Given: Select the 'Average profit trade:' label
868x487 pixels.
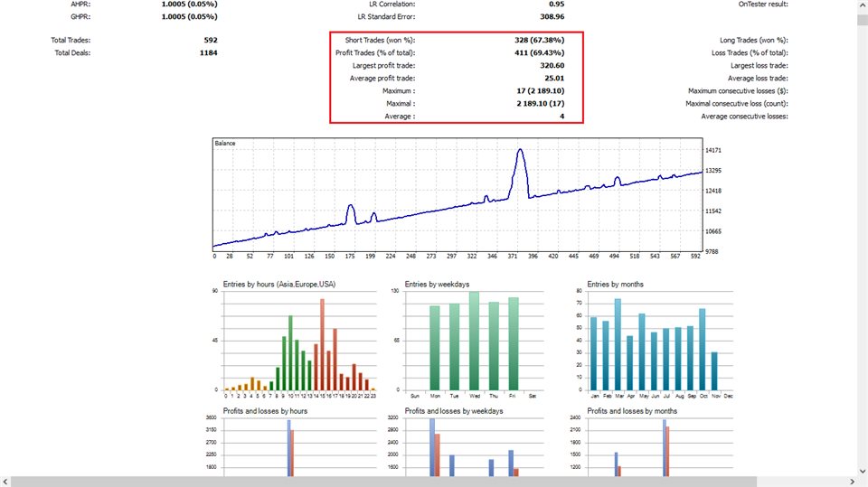Looking at the screenshot, I should click(382, 78).
